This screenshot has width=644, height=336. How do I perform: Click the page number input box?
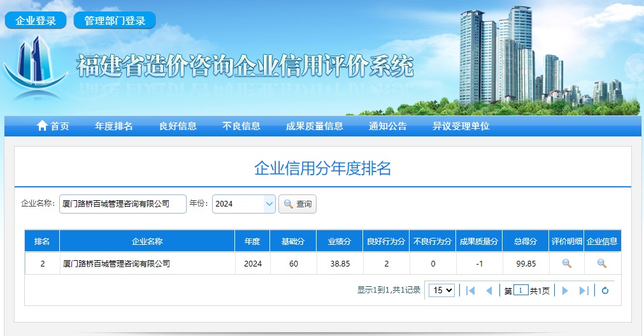521,290
